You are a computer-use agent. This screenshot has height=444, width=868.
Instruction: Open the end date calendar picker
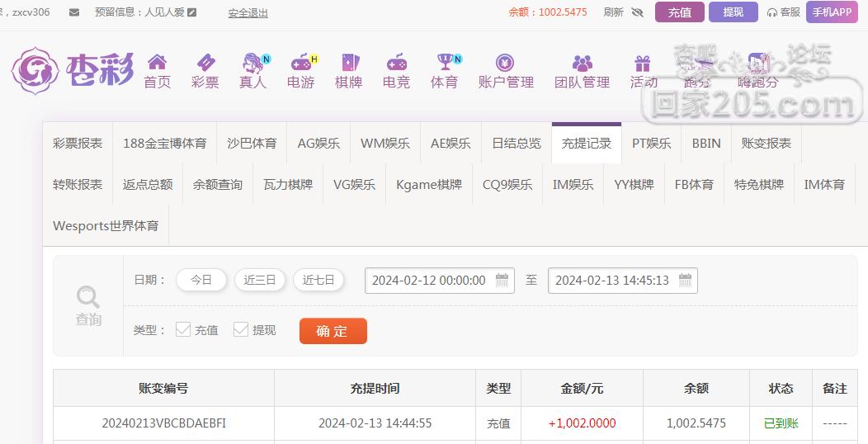tap(686, 280)
